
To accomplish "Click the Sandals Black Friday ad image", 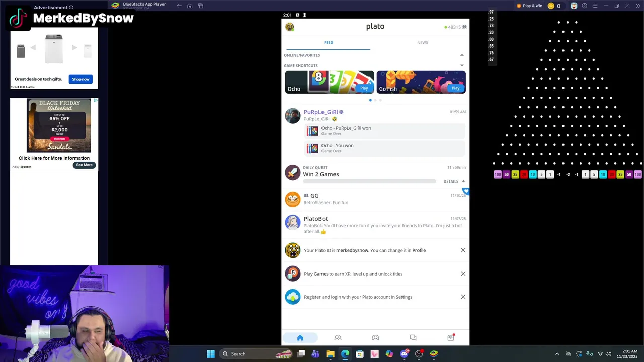I will [x=59, y=126].
